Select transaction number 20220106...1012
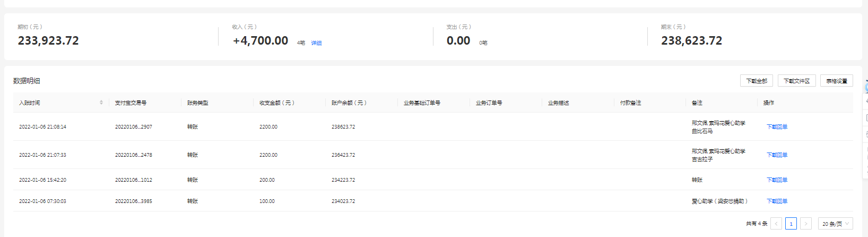This screenshot has height=237, width=868. [x=133, y=180]
